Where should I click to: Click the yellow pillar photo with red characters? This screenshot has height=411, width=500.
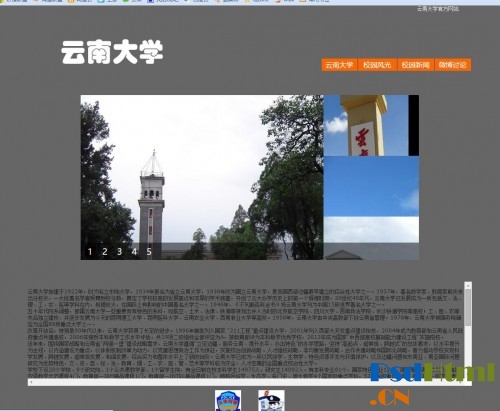tap(366, 125)
